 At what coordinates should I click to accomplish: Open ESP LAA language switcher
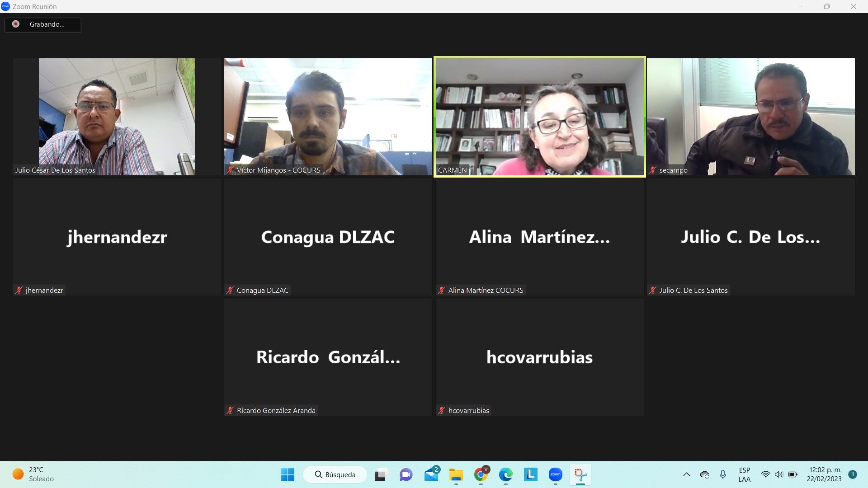pos(744,474)
